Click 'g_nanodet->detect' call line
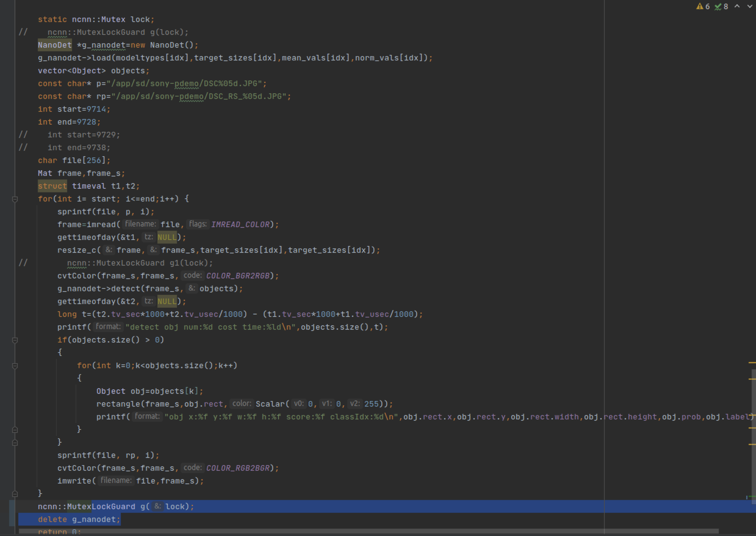This screenshot has height=536, width=756. click(150, 288)
